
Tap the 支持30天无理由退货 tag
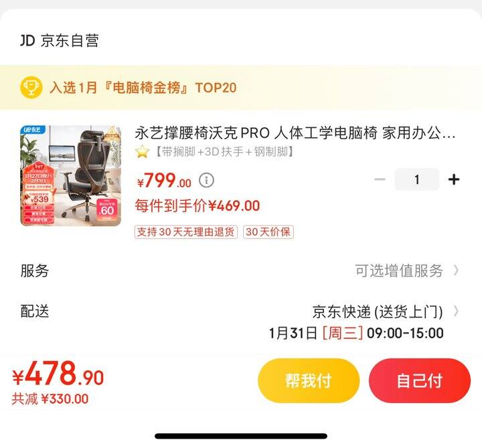[186, 232]
